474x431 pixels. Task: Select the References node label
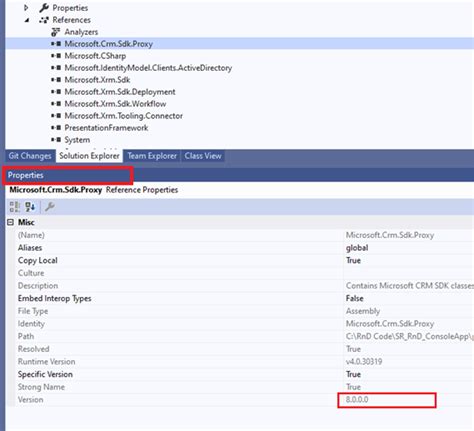coord(72,20)
